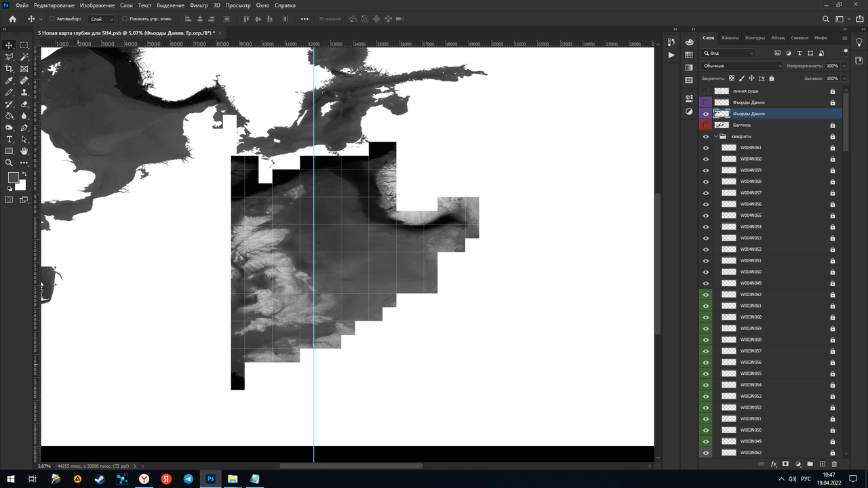
Task: Open the Фильтр menu
Action: [x=199, y=5]
